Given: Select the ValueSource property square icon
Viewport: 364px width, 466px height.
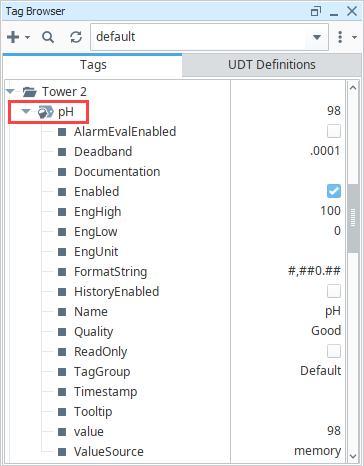Looking at the screenshot, I should click(62, 452).
